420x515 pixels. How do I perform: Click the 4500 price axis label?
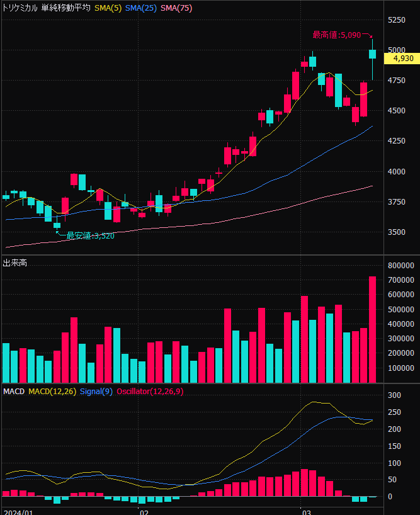pos(396,111)
